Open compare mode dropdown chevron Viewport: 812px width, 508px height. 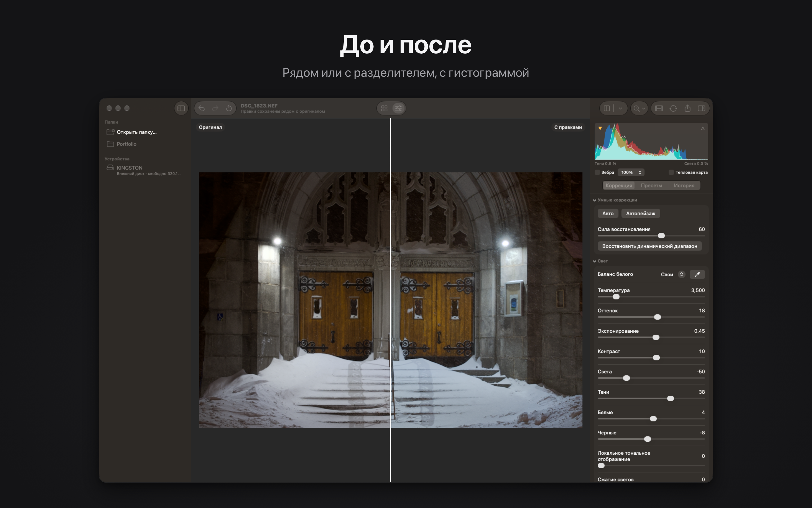[620, 108]
